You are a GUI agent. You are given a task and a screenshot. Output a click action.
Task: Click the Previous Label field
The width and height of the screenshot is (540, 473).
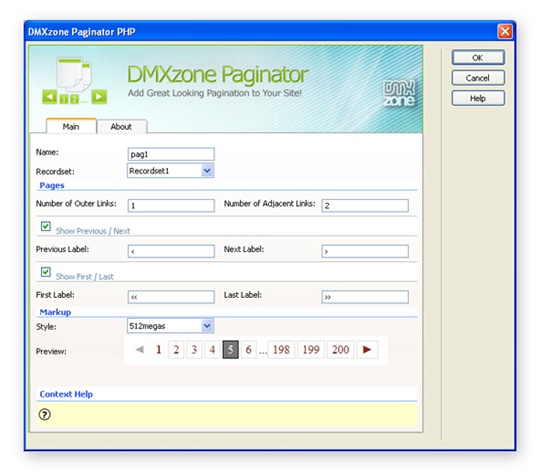[x=171, y=251]
